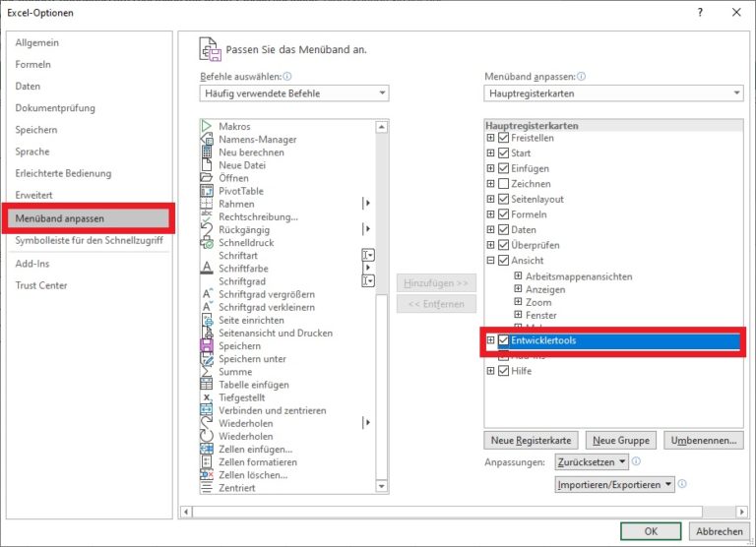The image size is (756, 547).
Task: Select the Rahmen borders icon
Action: tap(207, 204)
